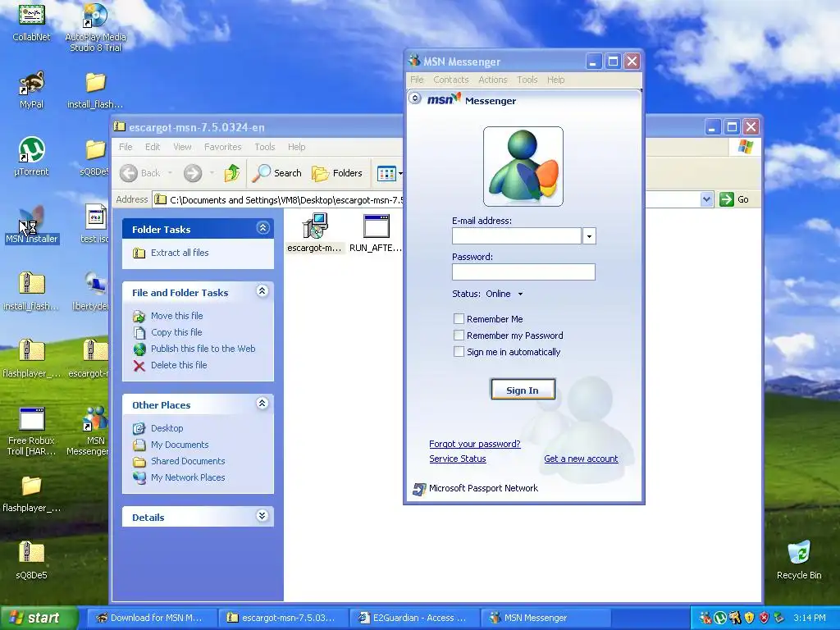Screen dimensions: 840x630
Task: Click the Up folder toolbar icon
Action: tap(232, 173)
